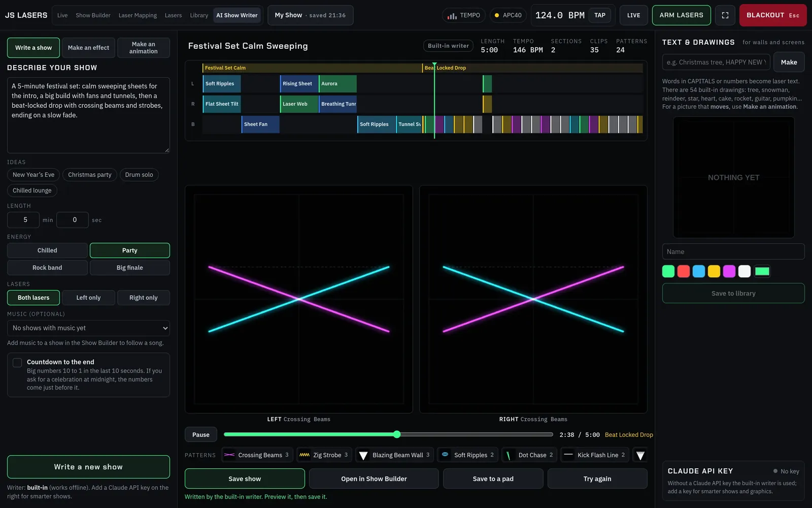Screen dimensions: 812x508
Task: Set energy to Big finale
Action: [x=130, y=268]
